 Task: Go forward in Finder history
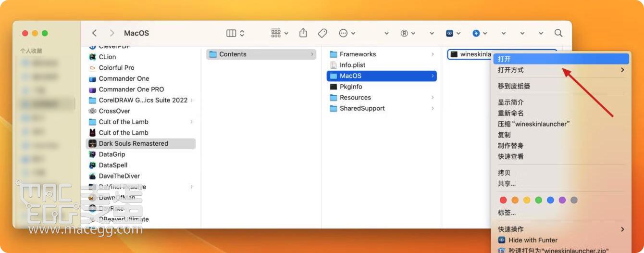click(112, 33)
